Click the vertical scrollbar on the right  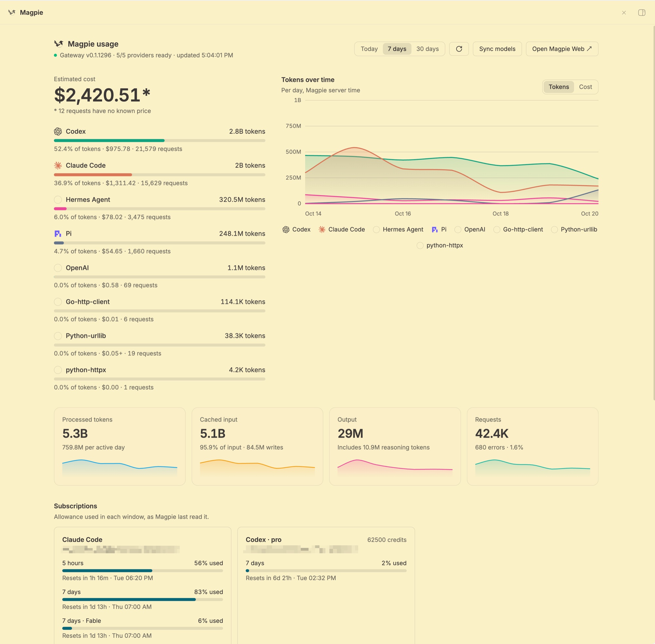tap(653, 213)
